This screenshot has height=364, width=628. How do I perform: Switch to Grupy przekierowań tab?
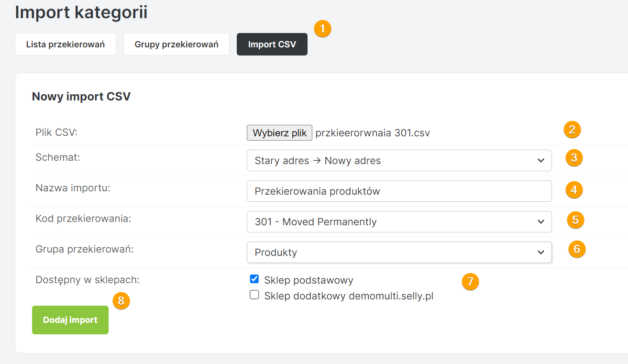coord(176,44)
